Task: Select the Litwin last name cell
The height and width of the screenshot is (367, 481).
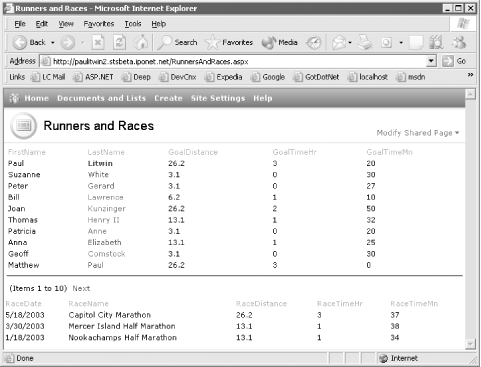Action: click(100, 163)
